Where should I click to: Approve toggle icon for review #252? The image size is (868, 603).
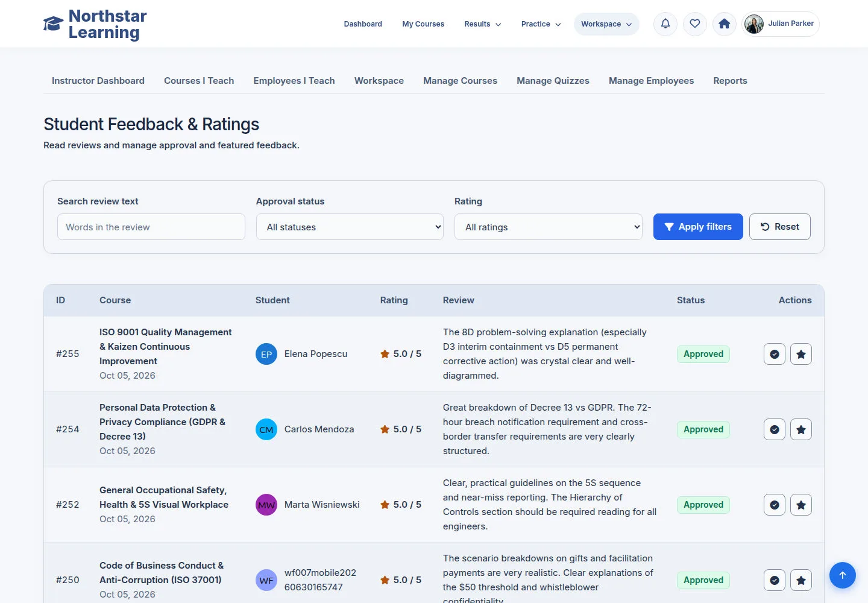click(x=775, y=505)
